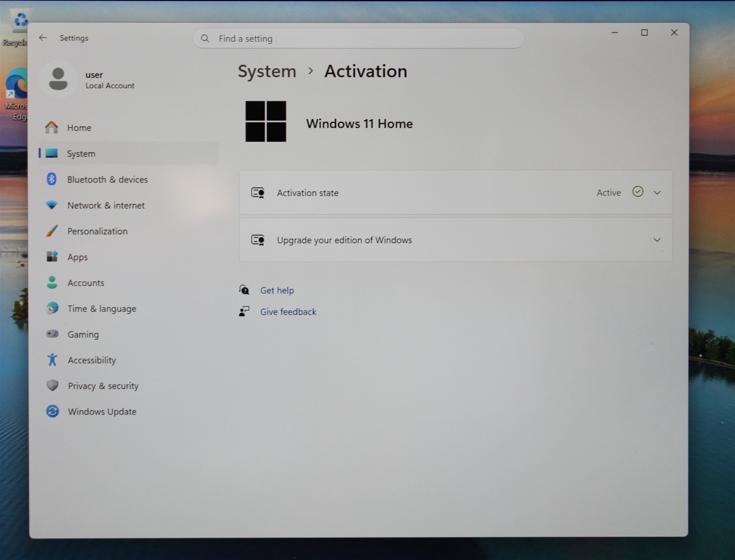Open Time & language settings

[102, 308]
